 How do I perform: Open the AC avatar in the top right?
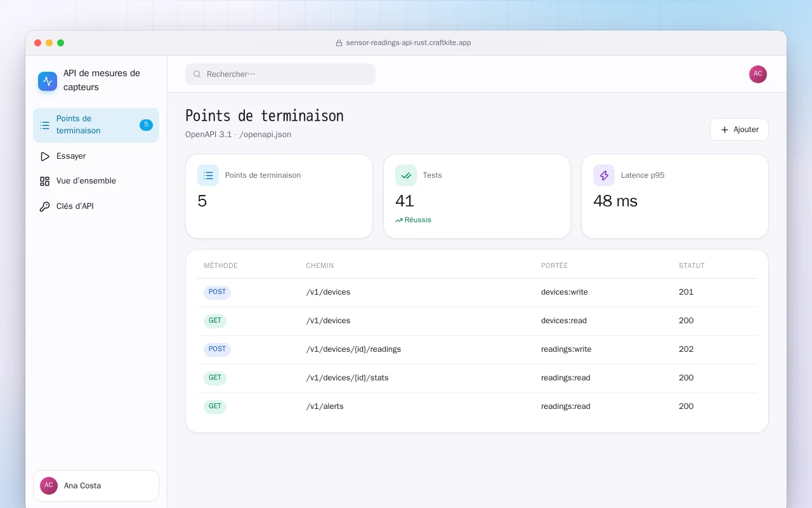[x=758, y=74]
